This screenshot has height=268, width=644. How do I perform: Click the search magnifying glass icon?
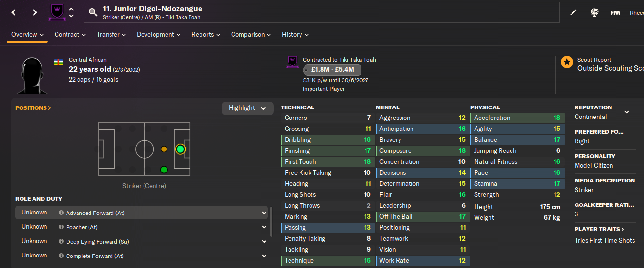(93, 13)
